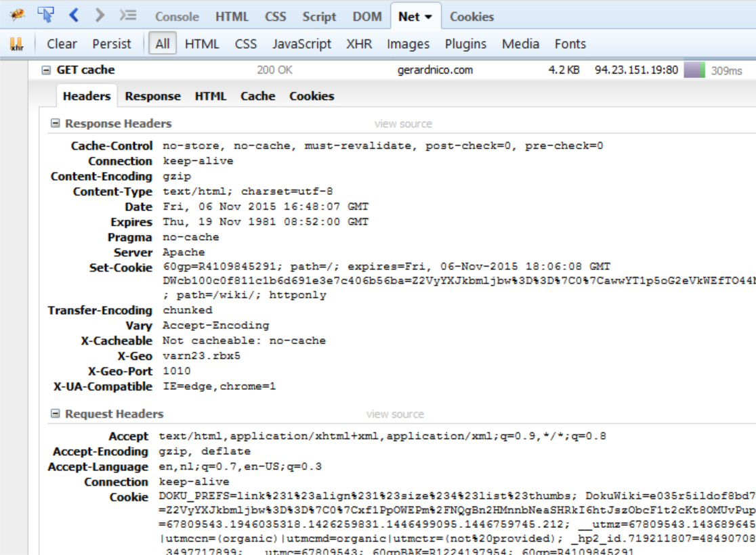
Task: Switch to the Cookies panel tab
Action: click(x=471, y=16)
